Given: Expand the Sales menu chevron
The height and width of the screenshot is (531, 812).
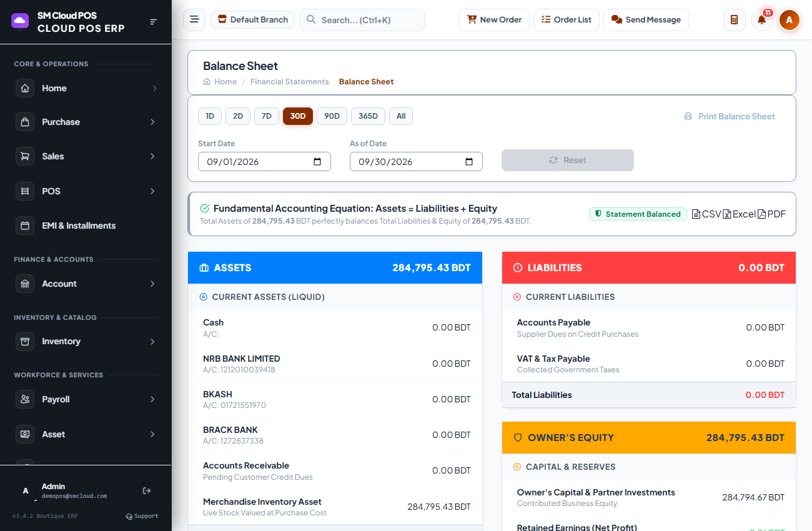Looking at the screenshot, I should tap(152, 156).
